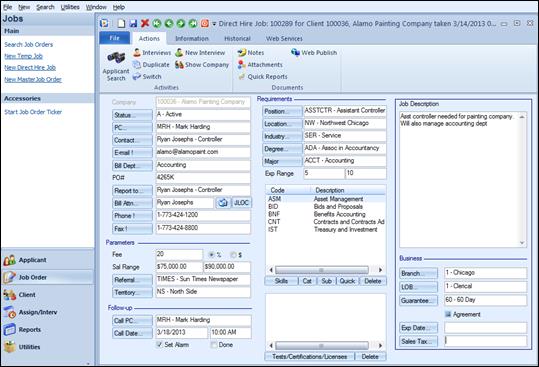This screenshot has width=539, height=367.
Task: Click the orange power icon in toolbar
Action: point(205,23)
